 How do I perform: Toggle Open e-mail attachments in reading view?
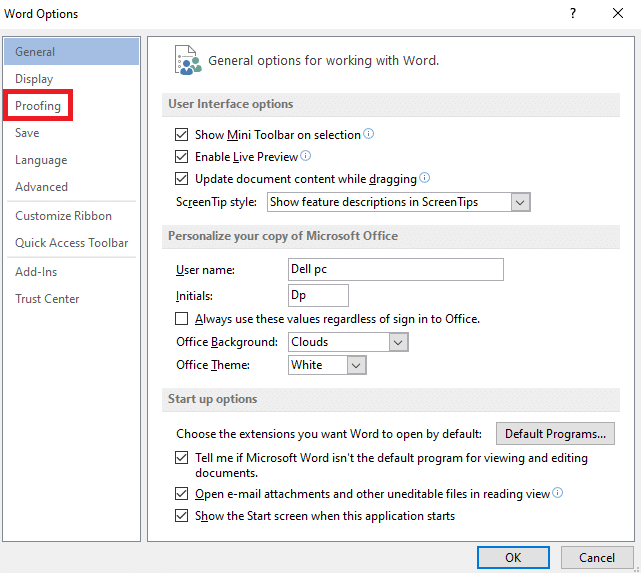[182, 494]
